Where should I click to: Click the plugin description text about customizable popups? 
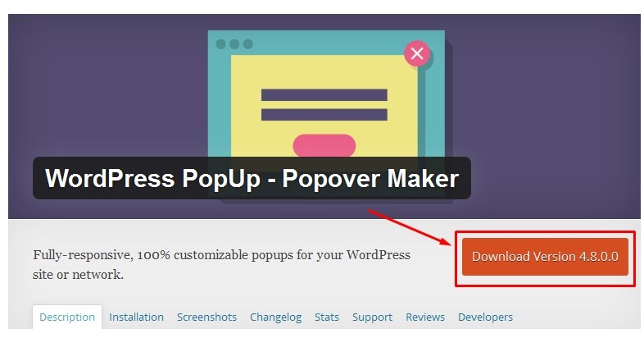pos(222,264)
